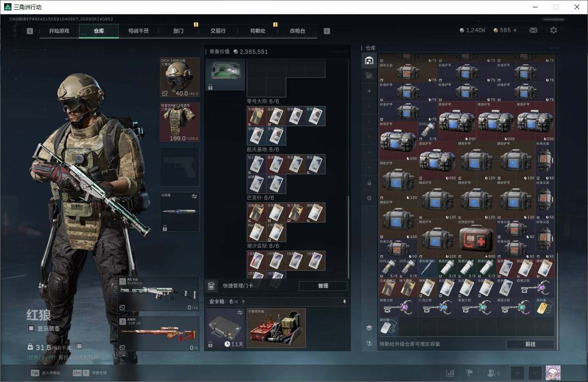This screenshot has height=382, width=588.
Task: Click the warehouse sidebar padlock icon
Action: (x=369, y=183)
